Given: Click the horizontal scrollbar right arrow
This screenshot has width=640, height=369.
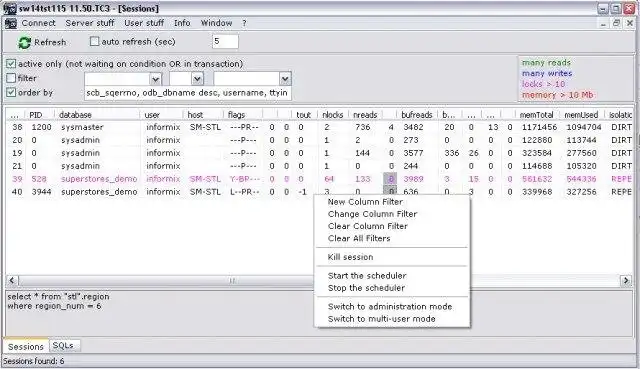Looking at the screenshot, I should pyautogui.click(x=626, y=280).
